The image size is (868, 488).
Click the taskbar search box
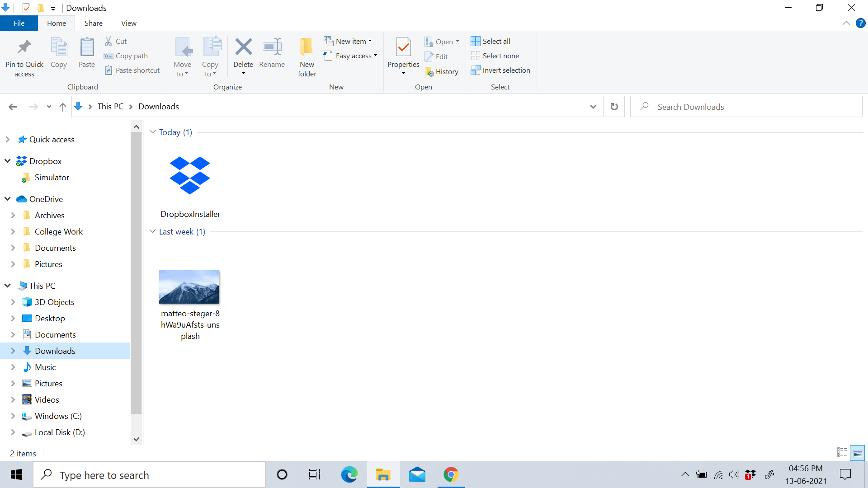click(149, 475)
